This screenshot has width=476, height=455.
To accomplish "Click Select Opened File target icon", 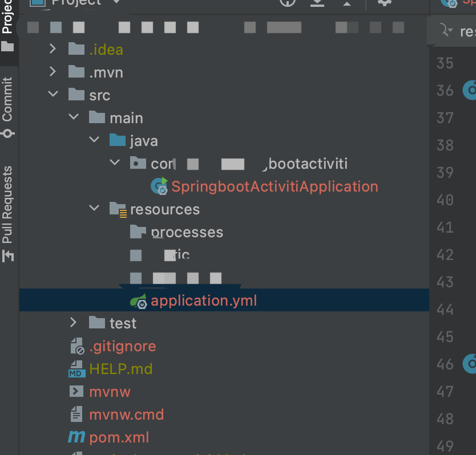I will (288, 2).
